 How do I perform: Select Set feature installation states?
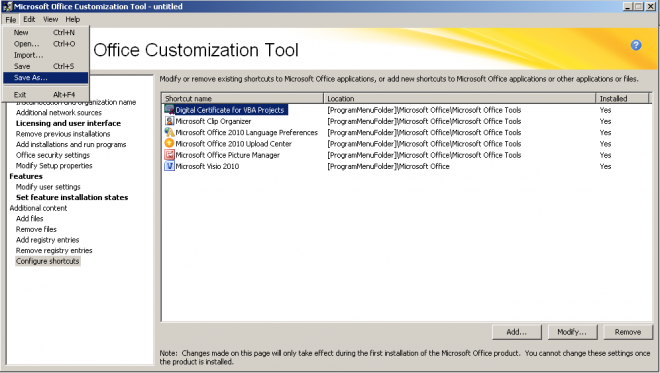pos(72,197)
